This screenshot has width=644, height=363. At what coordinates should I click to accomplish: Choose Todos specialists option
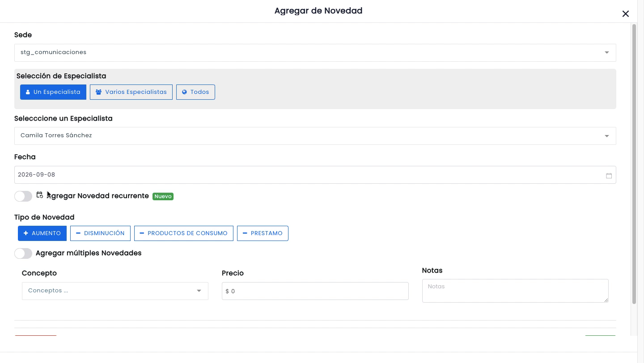click(195, 92)
